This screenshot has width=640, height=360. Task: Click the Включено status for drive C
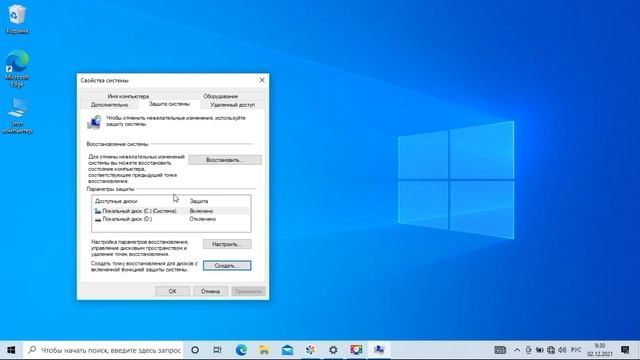[x=201, y=211]
